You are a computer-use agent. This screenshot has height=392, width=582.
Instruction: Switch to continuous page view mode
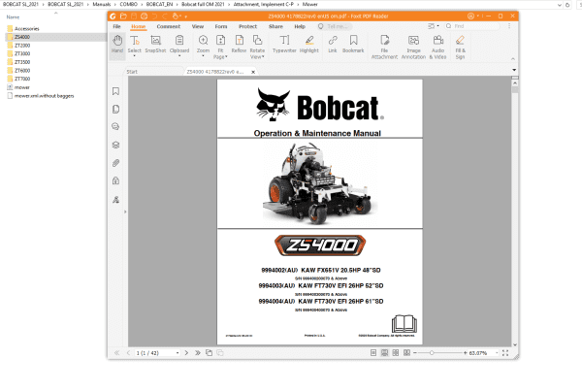tap(384, 353)
